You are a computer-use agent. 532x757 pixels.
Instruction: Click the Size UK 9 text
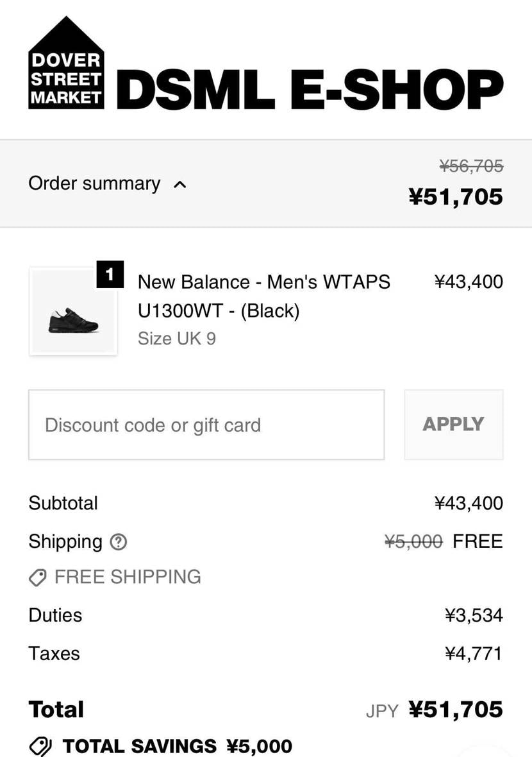(x=176, y=339)
